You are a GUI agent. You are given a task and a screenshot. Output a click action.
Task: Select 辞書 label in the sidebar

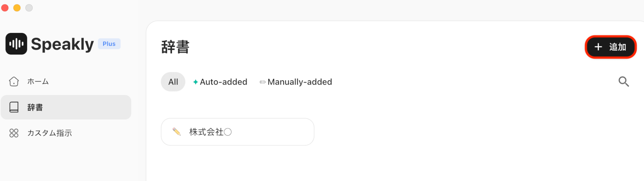click(x=35, y=107)
